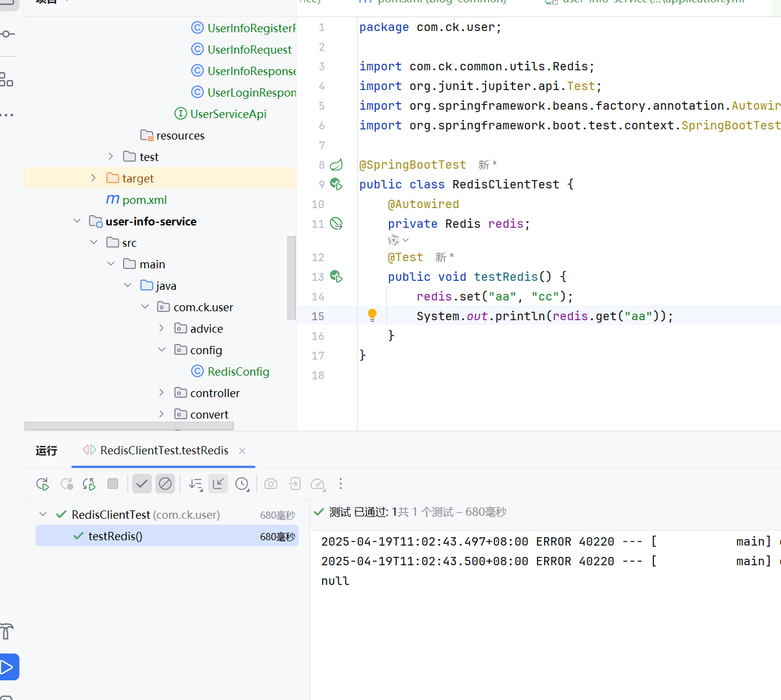This screenshot has height=700, width=781.
Task: Click "测试 已通过" summary text
Action: (359, 512)
